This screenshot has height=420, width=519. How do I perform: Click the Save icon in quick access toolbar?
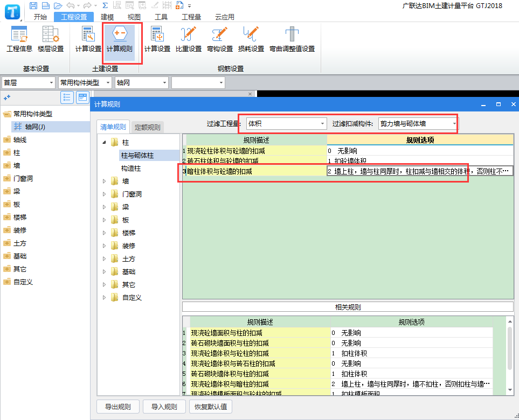tap(33, 5)
